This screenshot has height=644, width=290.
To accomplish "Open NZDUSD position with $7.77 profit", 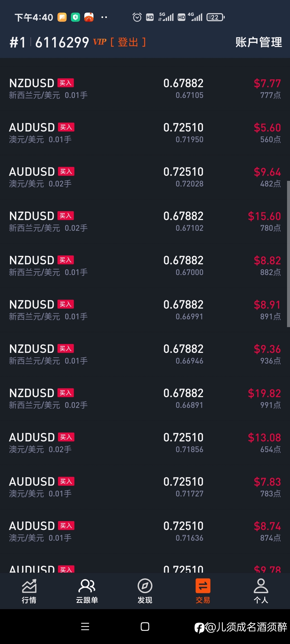I will click(x=145, y=89).
